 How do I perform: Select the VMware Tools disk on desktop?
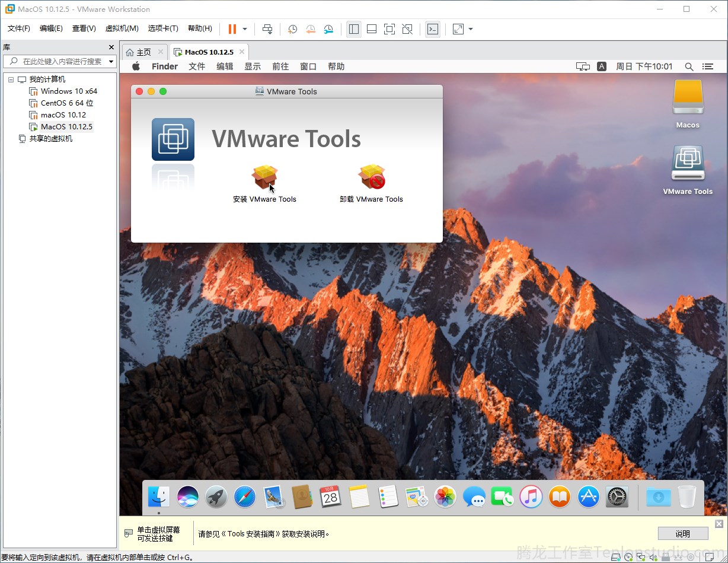point(688,170)
